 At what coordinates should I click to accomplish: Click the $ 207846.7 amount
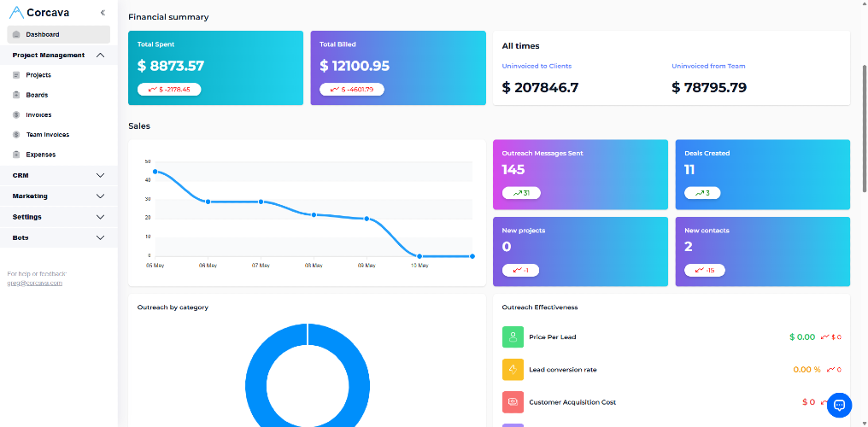[x=540, y=87]
